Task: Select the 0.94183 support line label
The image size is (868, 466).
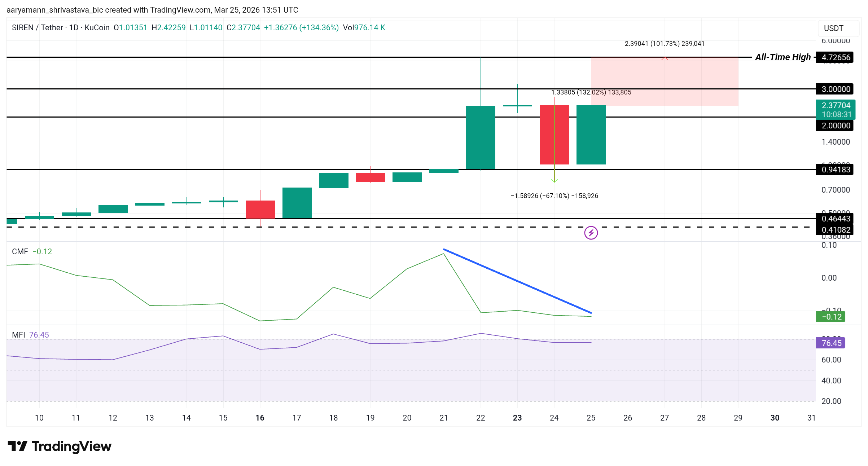Action: click(835, 170)
